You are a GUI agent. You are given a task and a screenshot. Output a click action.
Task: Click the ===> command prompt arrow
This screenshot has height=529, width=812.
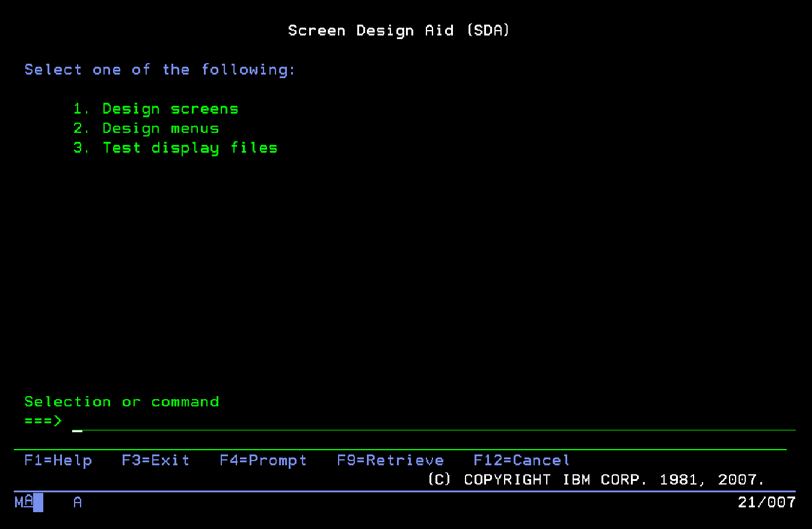(42, 421)
